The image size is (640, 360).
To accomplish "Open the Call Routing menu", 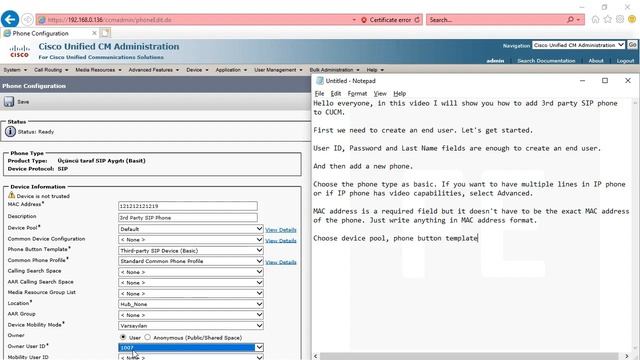I will [51, 70].
